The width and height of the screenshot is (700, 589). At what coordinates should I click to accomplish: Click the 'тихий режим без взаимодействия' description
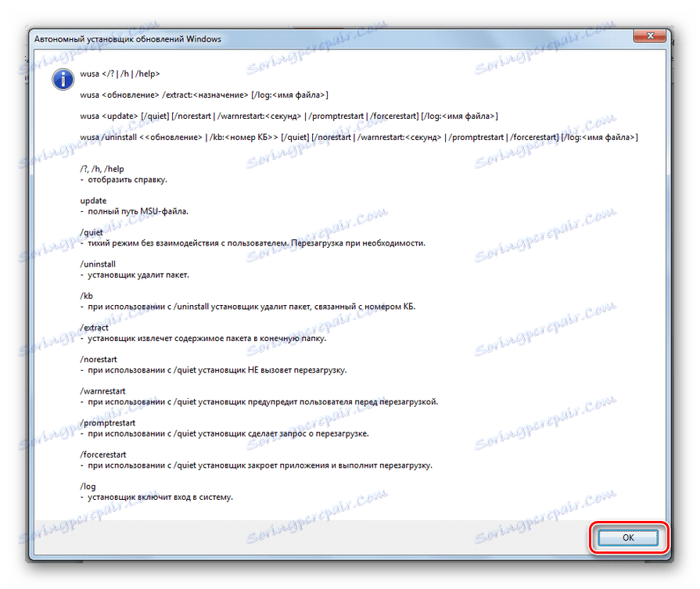(x=253, y=243)
